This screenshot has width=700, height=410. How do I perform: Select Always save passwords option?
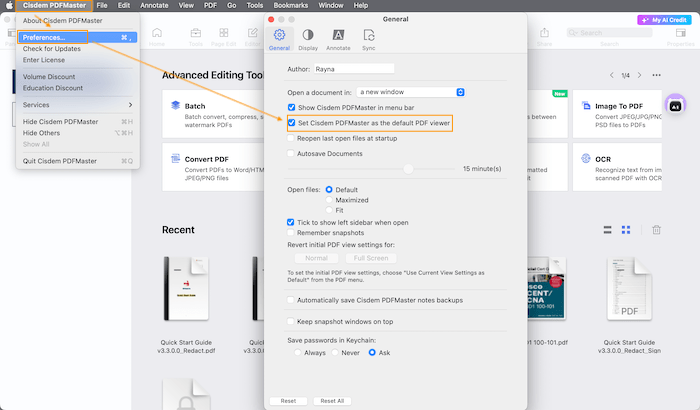click(x=298, y=353)
